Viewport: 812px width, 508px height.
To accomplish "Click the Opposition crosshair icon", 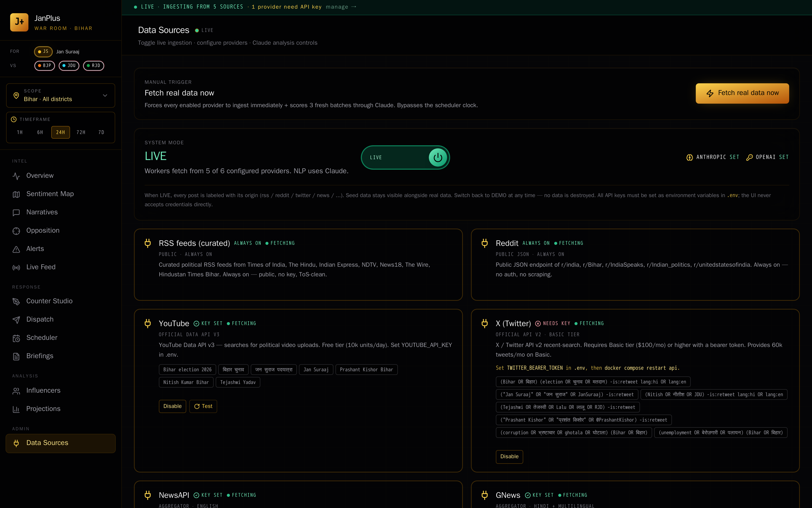I will click(x=16, y=231).
